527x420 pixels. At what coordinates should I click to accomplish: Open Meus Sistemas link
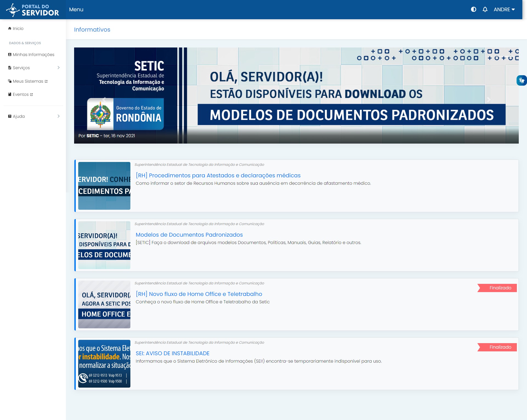(x=28, y=81)
